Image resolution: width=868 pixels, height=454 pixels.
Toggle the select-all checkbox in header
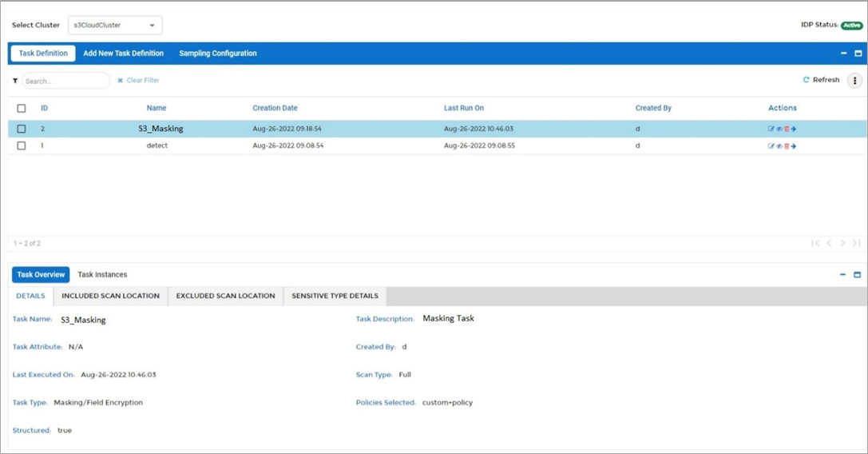click(x=21, y=108)
